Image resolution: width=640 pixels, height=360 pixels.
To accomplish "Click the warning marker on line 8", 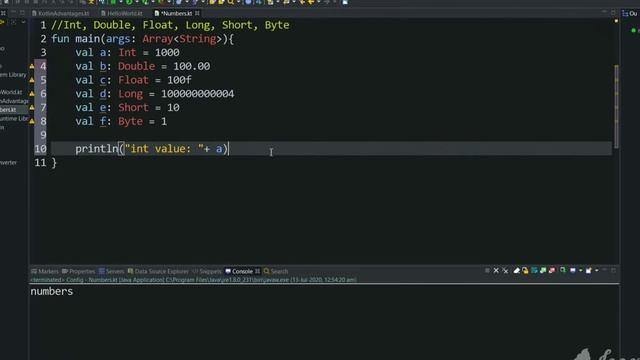I will click(32, 121).
